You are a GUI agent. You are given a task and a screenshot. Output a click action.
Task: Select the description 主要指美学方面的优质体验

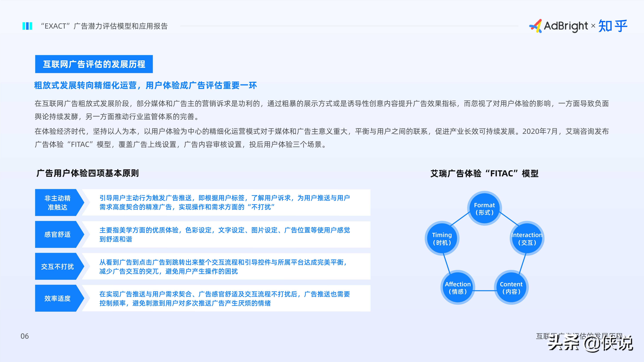(225, 234)
